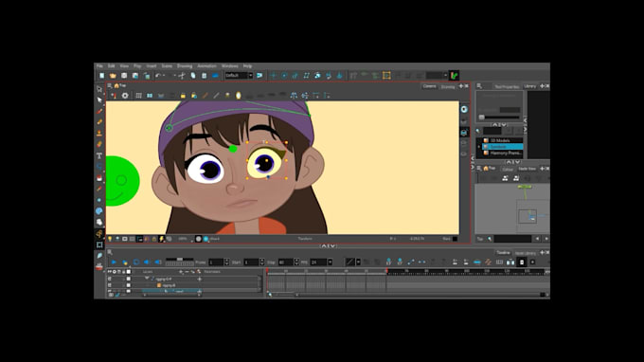Click the gear settings icon in Camera toolbar
644x362 pixels.
tap(125, 96)
